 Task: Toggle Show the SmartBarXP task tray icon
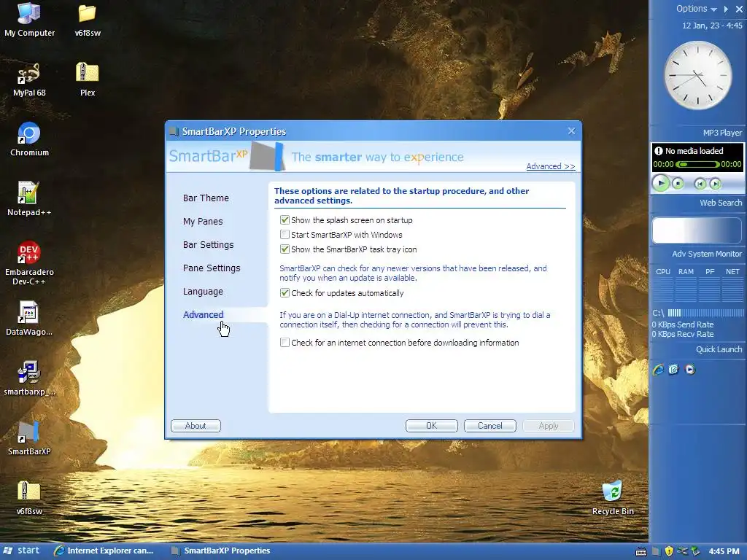click(x=285, y=249)
